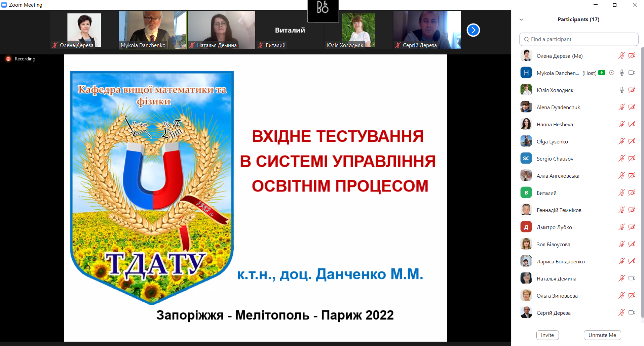Show more video thumbnails with the blue arrow
Viewport: 644px width, 346px height.
(473, 30)
